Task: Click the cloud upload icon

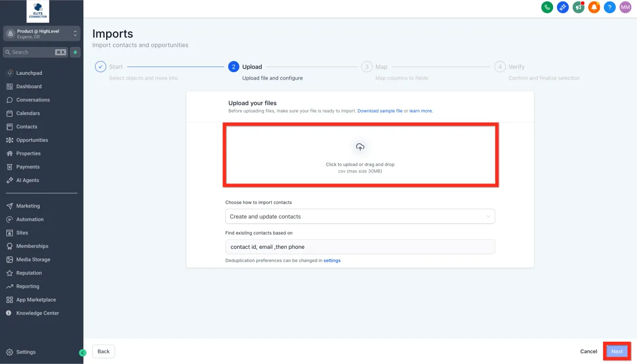Action: (x=360, y=147)
